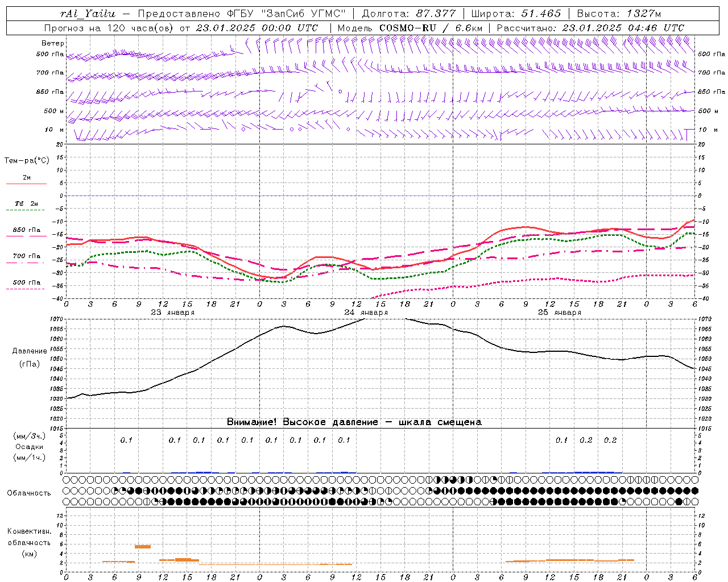Click the 25 января date label
The image size is (728, 582).
[559, 313]
